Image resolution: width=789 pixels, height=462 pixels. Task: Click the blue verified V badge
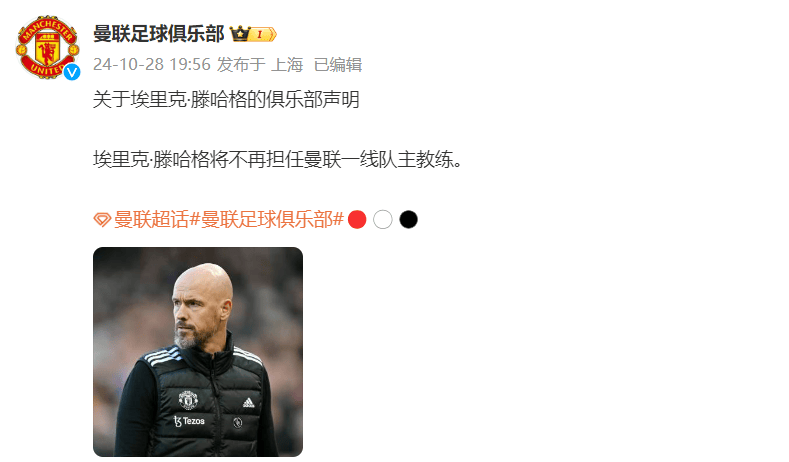[72, 72]
